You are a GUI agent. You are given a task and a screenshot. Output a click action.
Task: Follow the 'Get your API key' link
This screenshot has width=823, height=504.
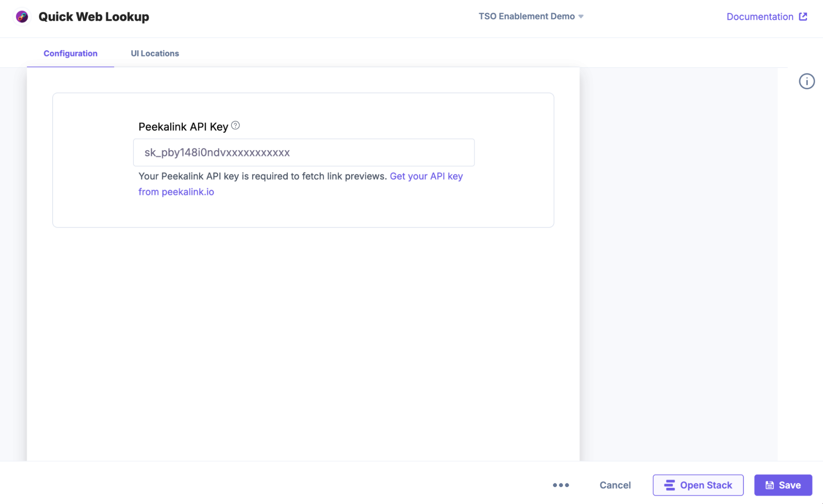(426, 176)
